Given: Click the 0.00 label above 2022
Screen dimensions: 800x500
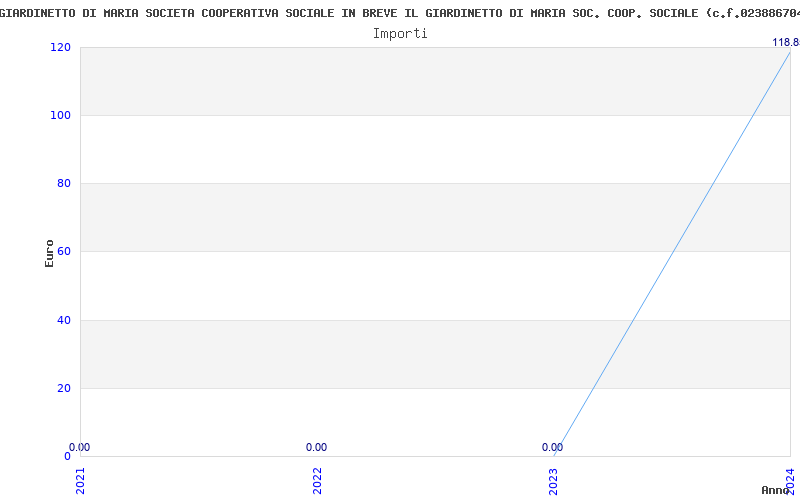Looking at the screenshot, I should [316, 447].
